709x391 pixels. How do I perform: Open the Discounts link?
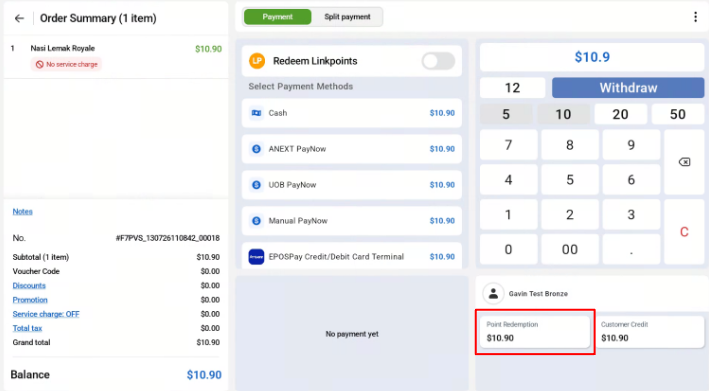pos(29,286)
